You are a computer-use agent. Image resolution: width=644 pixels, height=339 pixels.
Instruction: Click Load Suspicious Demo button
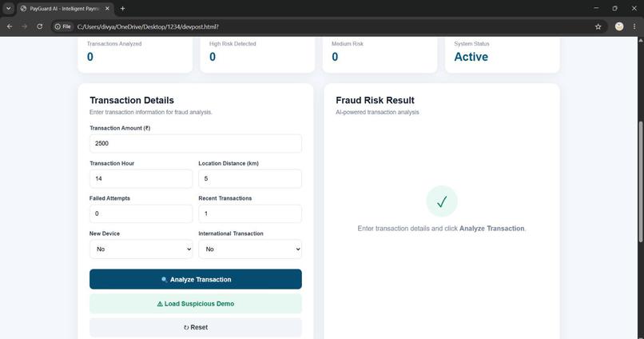(x=196, y=304)
